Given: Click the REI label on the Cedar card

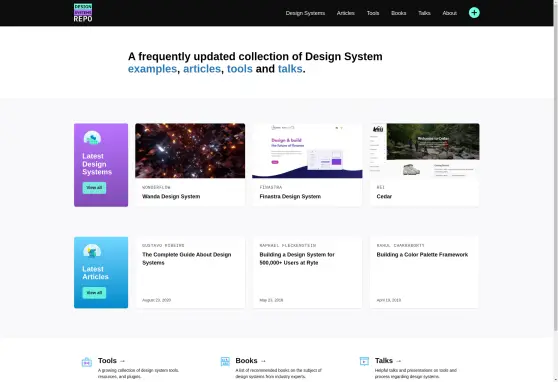Looking at the screenshot, I should coord(380,187).
